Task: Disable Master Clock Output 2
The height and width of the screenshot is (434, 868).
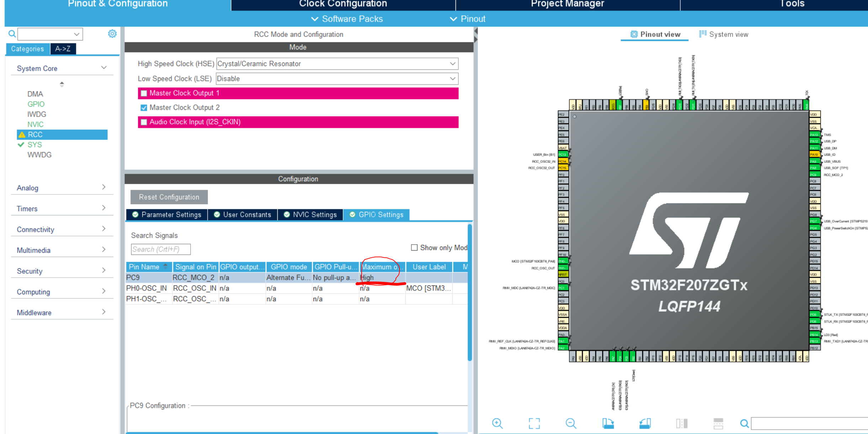Action: click(144, 107)
